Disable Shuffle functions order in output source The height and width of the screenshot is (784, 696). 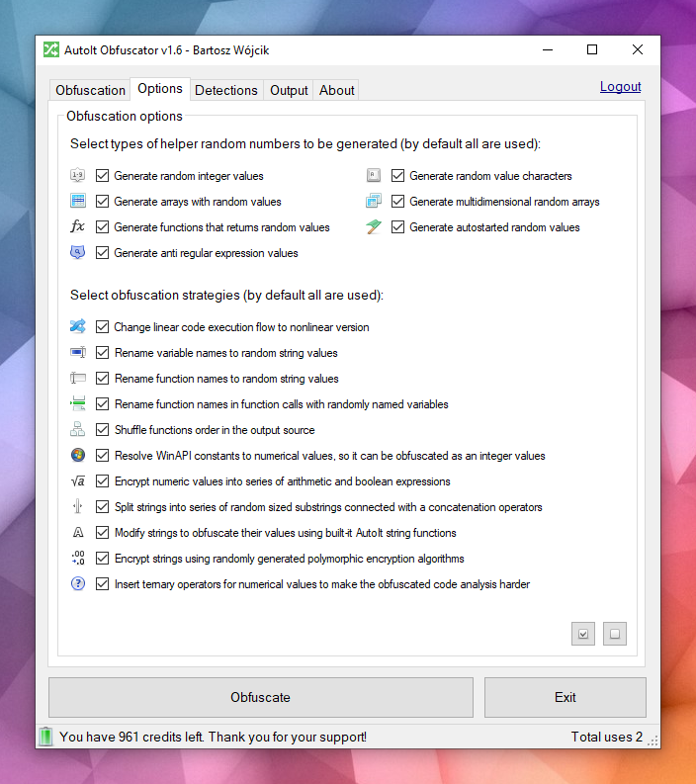(x=102, y=429)
